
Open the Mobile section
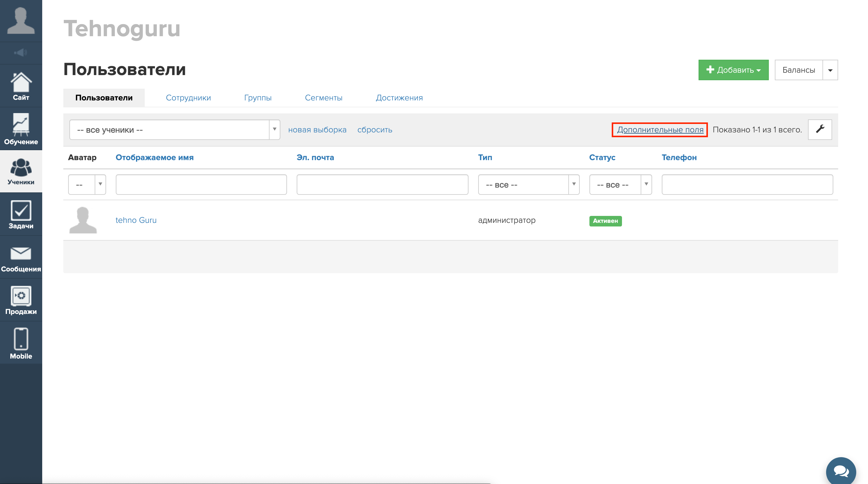tap(21, 343)
